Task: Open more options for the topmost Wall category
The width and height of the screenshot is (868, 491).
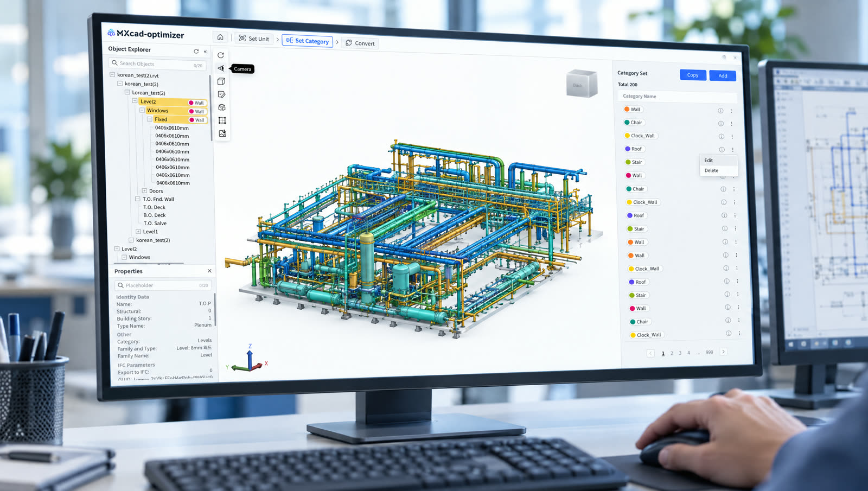Action: [731, 111]
